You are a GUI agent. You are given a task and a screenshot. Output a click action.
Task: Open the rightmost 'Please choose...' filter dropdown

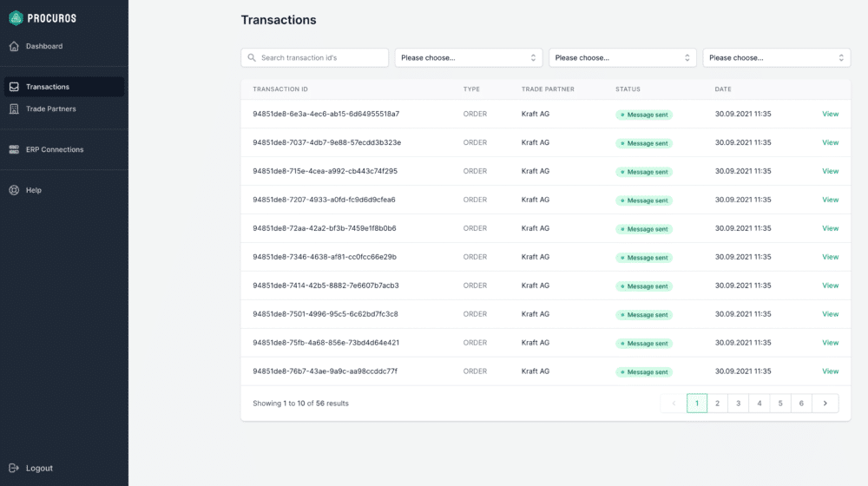(x=777, y=57)
